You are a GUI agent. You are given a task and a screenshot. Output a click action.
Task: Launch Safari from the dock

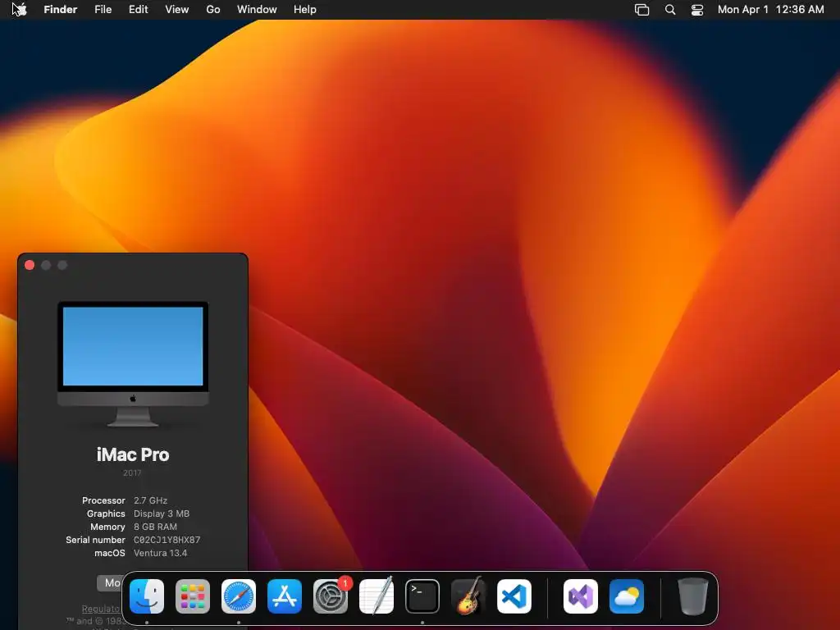pos(239,596)
